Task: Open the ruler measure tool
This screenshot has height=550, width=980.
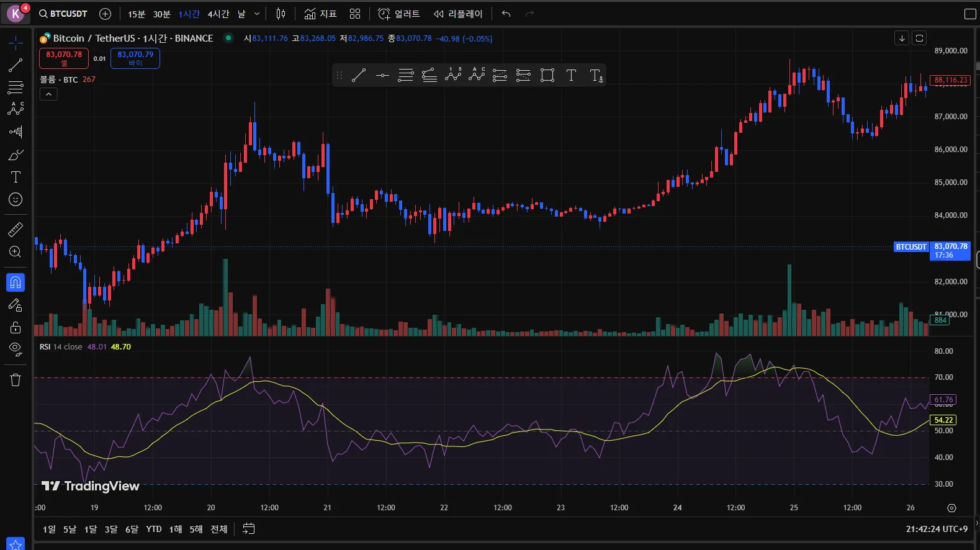Action: point(16,230)
